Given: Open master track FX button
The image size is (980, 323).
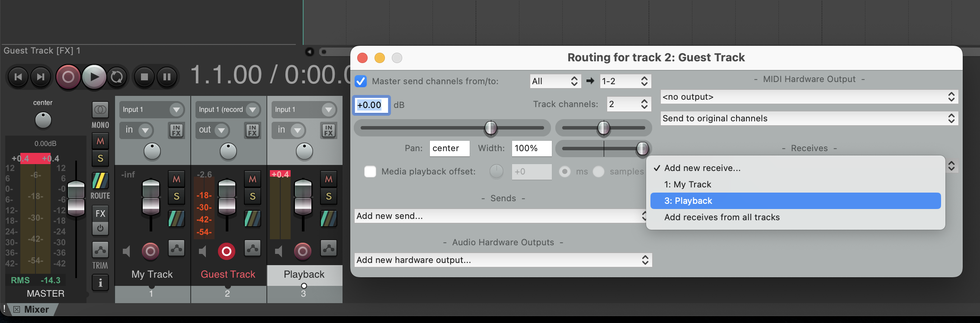Looking at the screenshot, I should click(x=100, y=213).
